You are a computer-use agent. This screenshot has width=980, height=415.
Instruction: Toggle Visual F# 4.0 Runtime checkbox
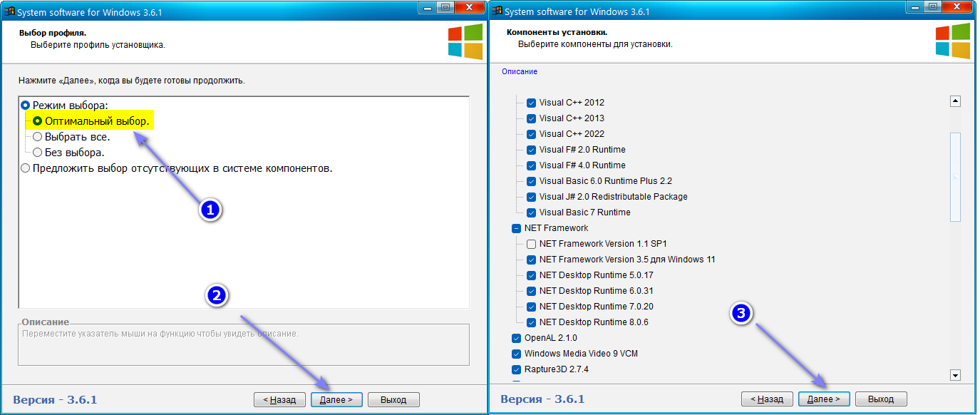[x=532, y=165]
